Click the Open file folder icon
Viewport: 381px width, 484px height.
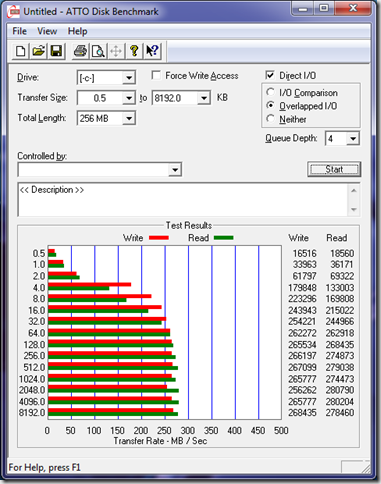coord(38,51)
